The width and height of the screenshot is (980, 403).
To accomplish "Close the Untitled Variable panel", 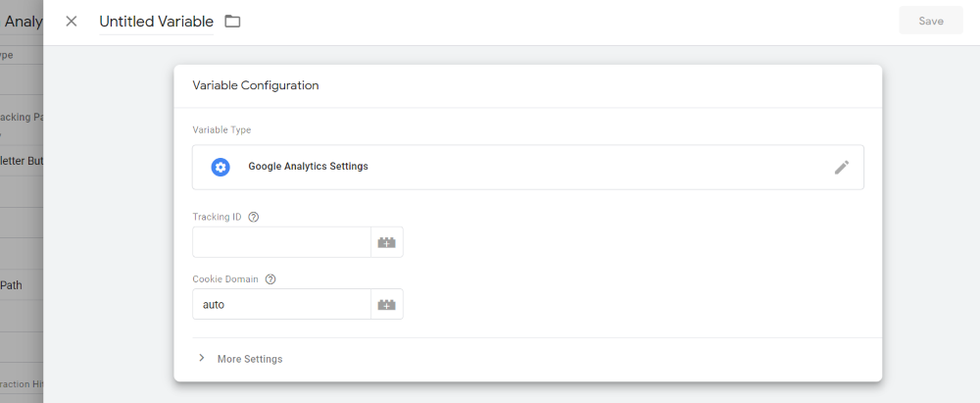I will pos(72,22).
